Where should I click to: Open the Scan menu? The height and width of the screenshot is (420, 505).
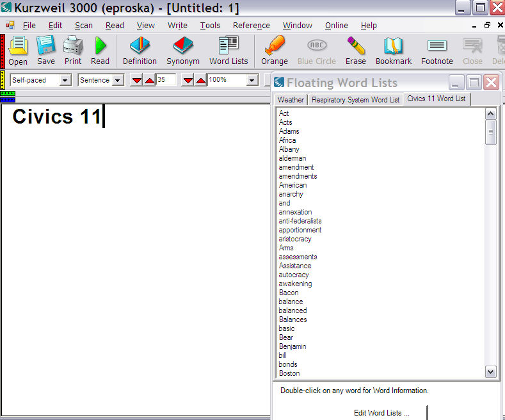point(84,26)
